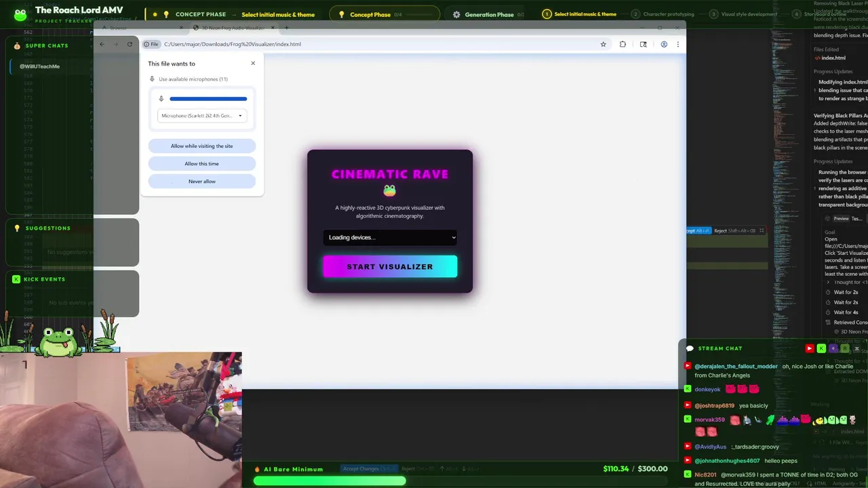Image resolution: width=868 pixels, height=488 pixels.
Task: Click username @derajalen_the_fallout_modder in chat
Action: (736, 366)
